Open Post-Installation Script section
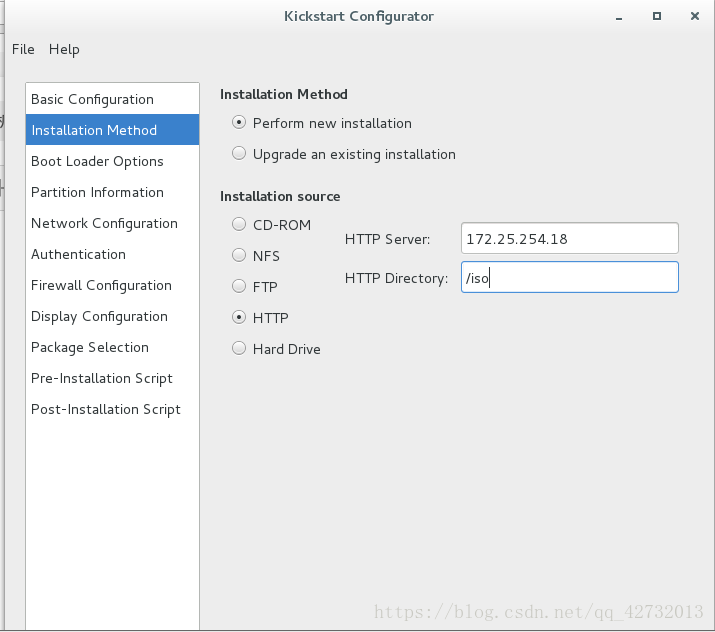 pos(113,409)
